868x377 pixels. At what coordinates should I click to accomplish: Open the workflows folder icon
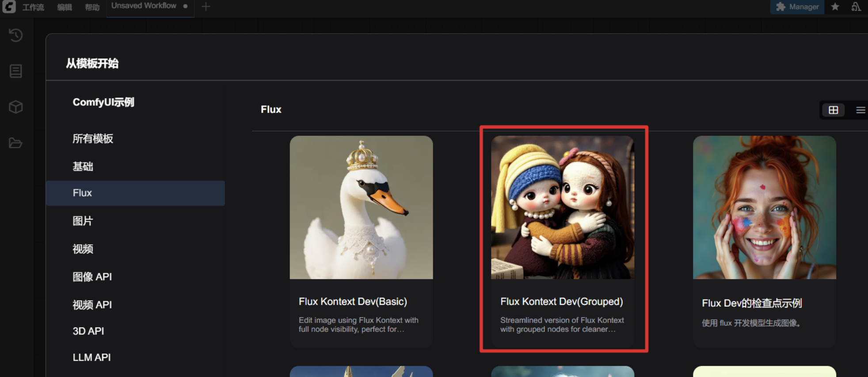tap(16, 143)
